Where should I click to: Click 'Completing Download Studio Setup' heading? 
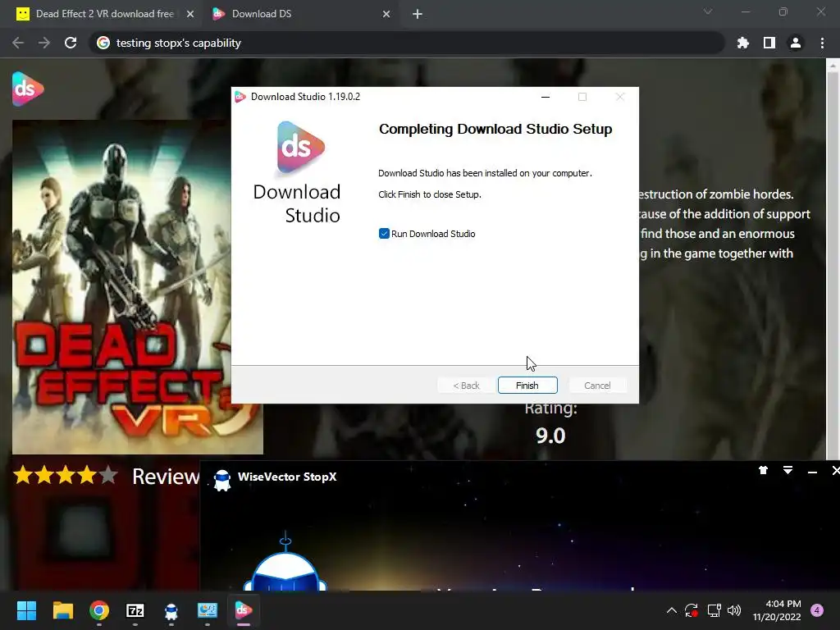[495, 129]
